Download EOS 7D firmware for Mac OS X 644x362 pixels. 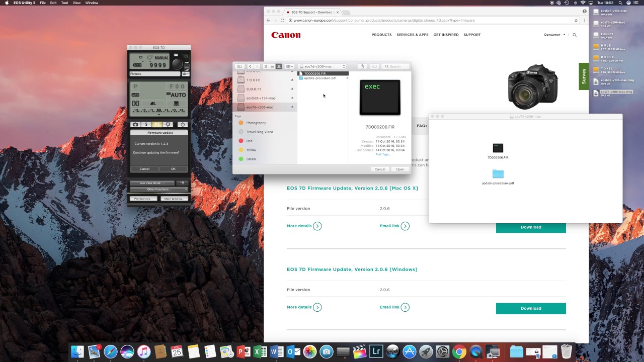[531, 227]
